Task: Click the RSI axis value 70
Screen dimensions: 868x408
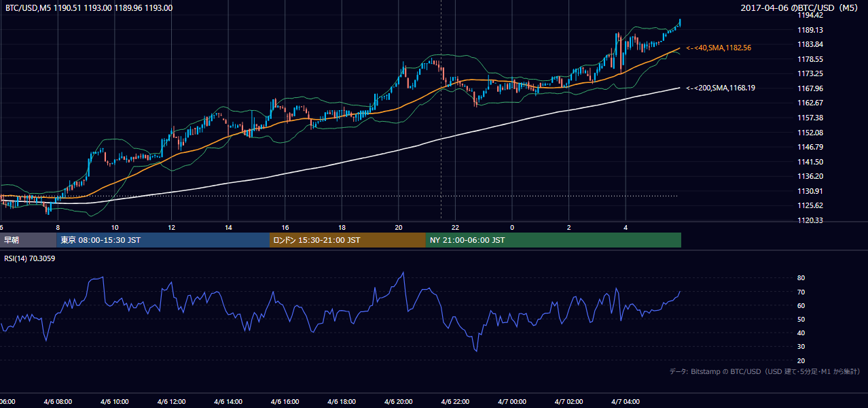Action: click(x=801, y=292)
